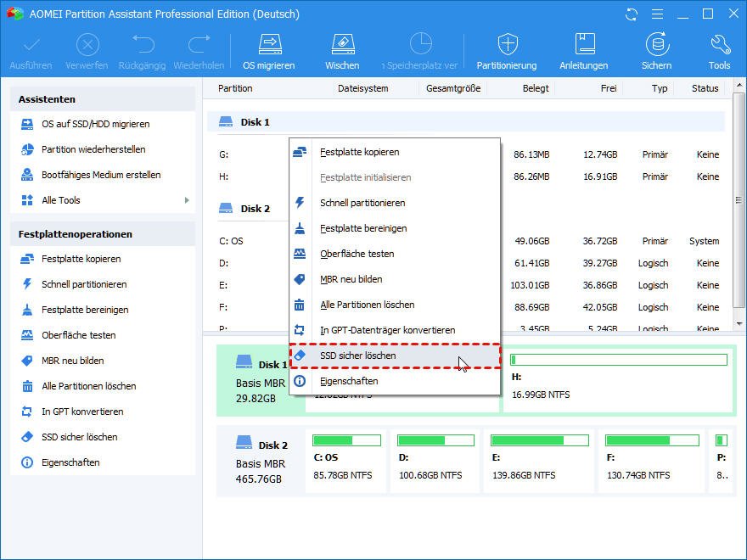Click the refresh icon in title bar
The image size is (747, 560).
(632, 14)
